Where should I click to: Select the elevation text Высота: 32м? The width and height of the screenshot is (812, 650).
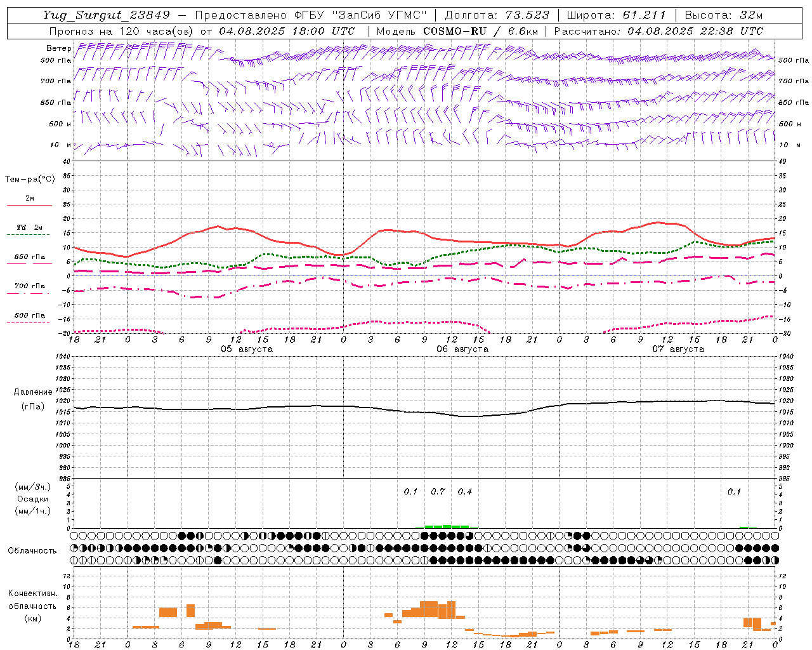point(724,15)
